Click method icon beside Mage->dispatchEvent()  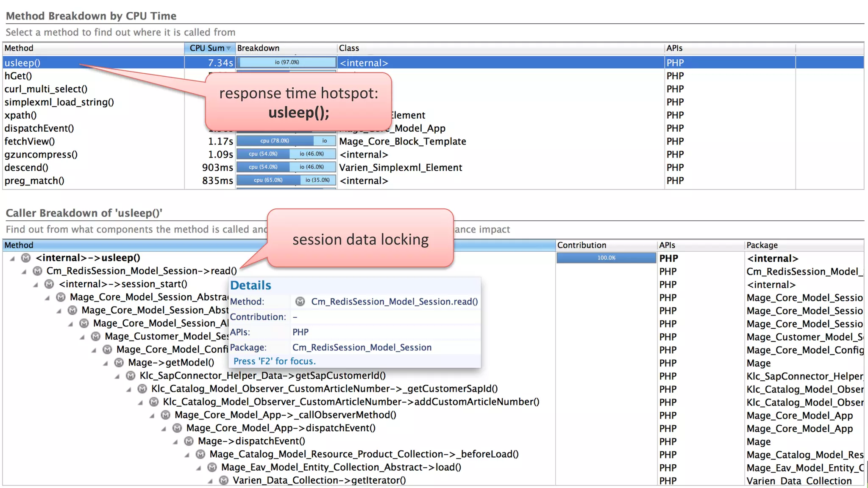point(189,441)
